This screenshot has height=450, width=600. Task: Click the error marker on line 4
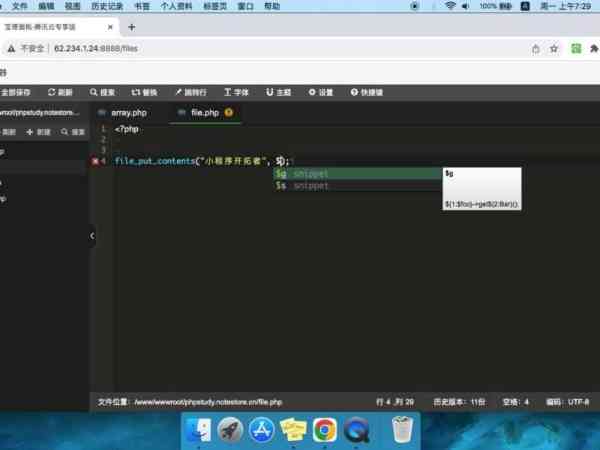pos(95,161)
